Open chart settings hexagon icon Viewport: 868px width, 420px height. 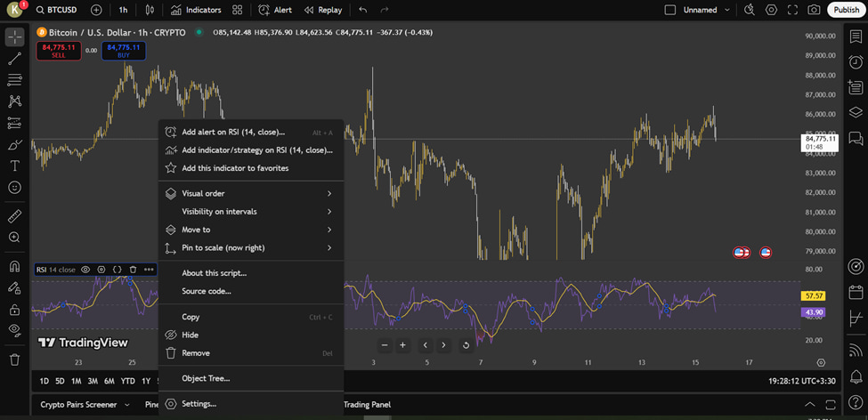[771, 10]
